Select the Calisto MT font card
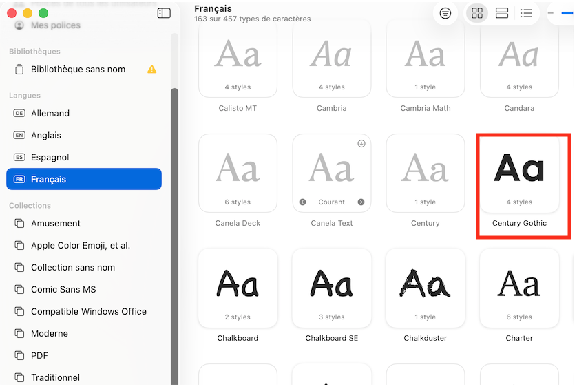 [x=238, y=60]
